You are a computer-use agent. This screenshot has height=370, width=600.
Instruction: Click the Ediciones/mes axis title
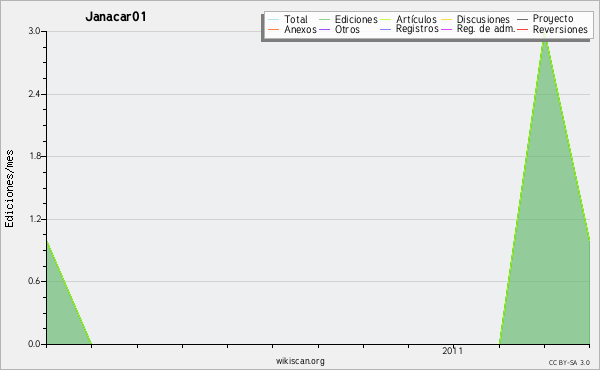[x=9, y=188]
